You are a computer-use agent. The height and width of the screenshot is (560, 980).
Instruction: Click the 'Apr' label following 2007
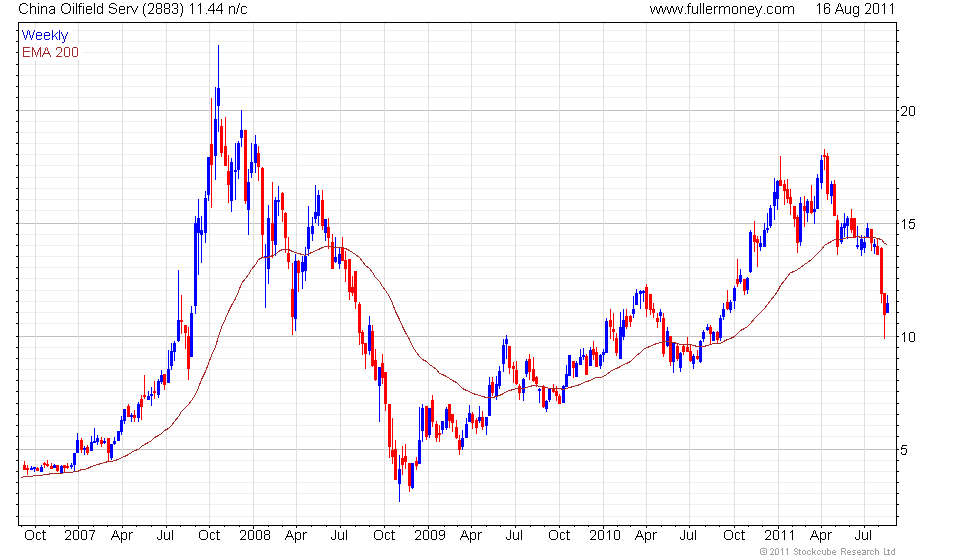pyautogui.click(x=122, y=536)
